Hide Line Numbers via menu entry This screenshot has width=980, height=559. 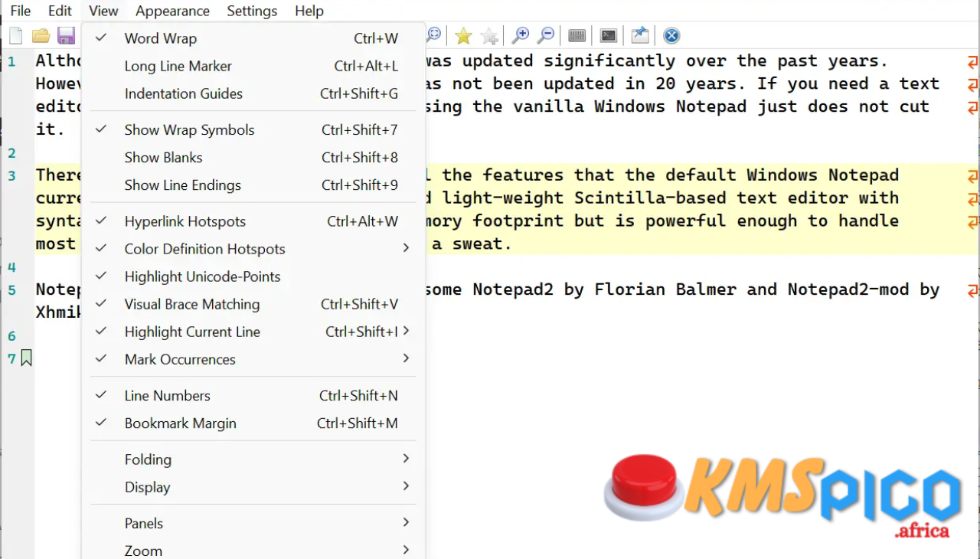tap(253, 395)
